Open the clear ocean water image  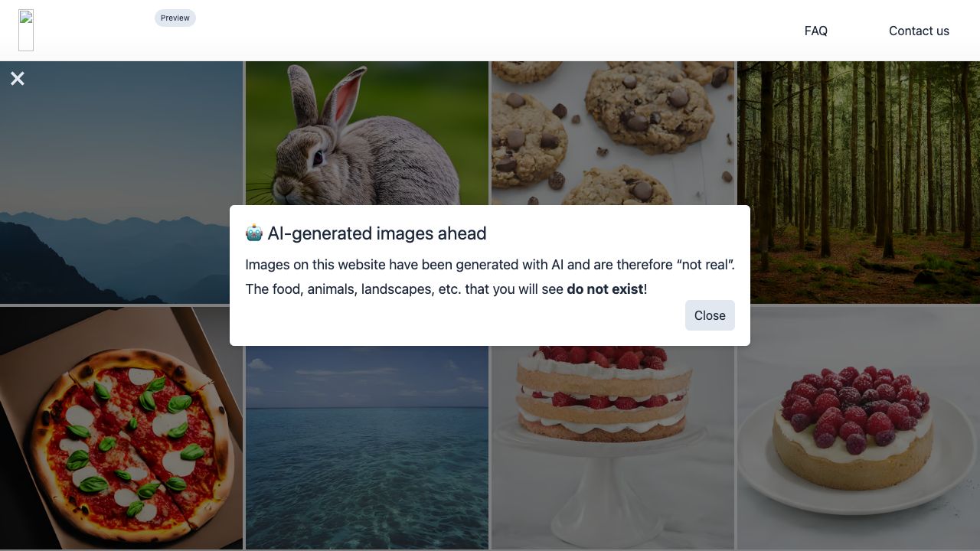(367, 448)
